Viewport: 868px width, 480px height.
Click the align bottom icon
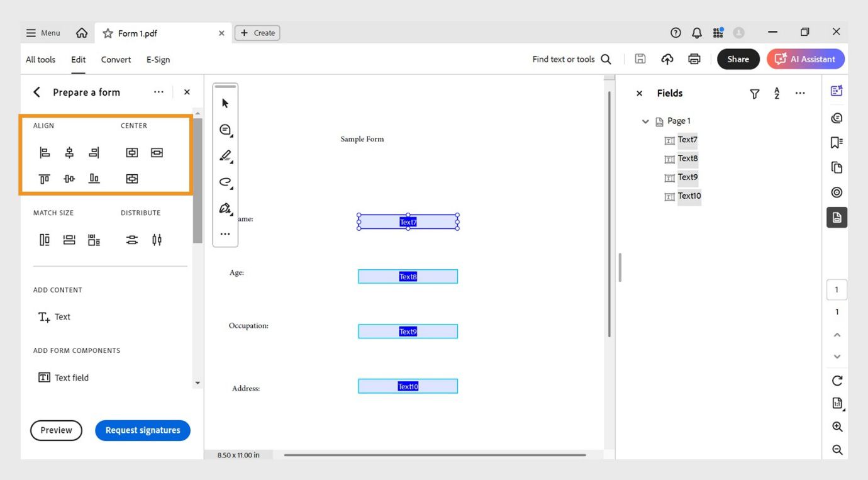94,179
